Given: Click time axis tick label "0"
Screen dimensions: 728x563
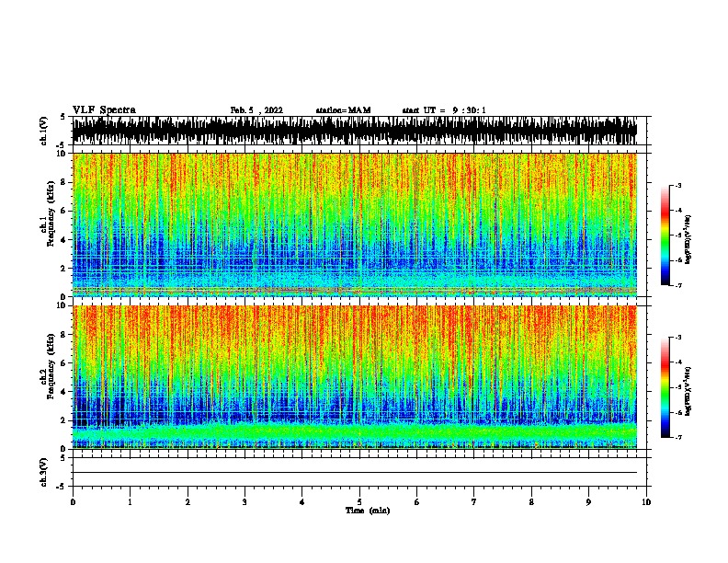Looking at the screenshot, I should [x=73, y=502].
